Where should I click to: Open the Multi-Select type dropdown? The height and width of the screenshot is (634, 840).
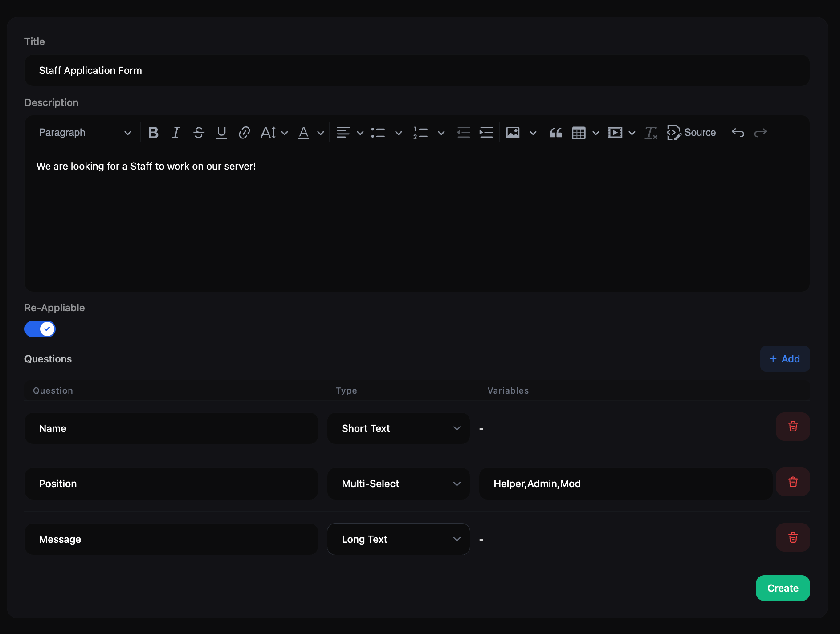399,484
